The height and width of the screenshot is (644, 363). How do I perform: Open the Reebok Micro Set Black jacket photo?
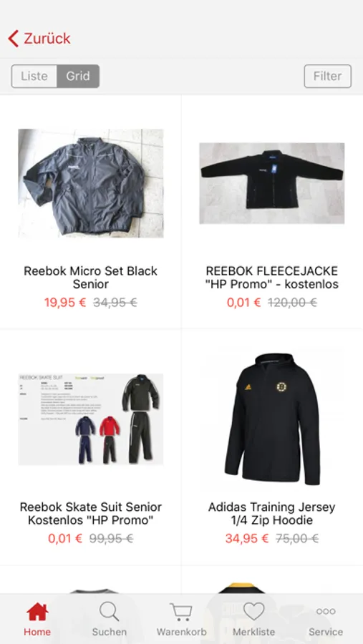[91, 183]
